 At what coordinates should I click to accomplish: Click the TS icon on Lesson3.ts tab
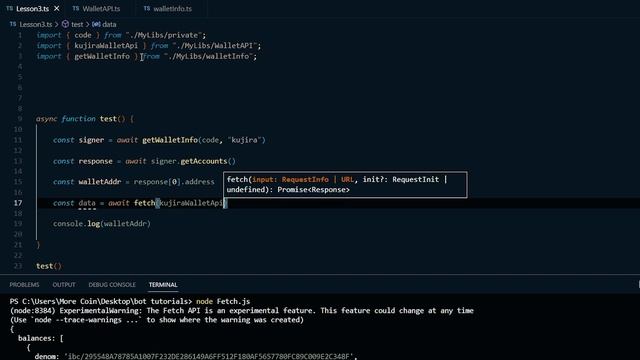[x=9, y=8]
